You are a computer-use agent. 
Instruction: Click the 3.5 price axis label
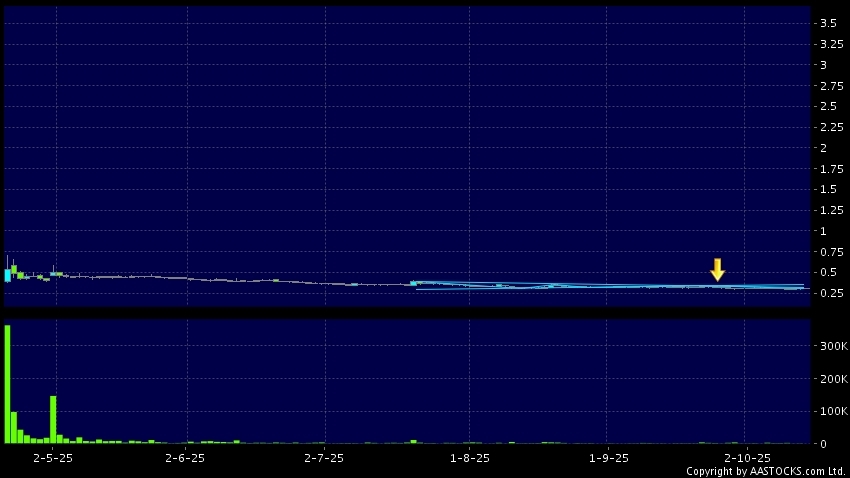pos(828,23)
